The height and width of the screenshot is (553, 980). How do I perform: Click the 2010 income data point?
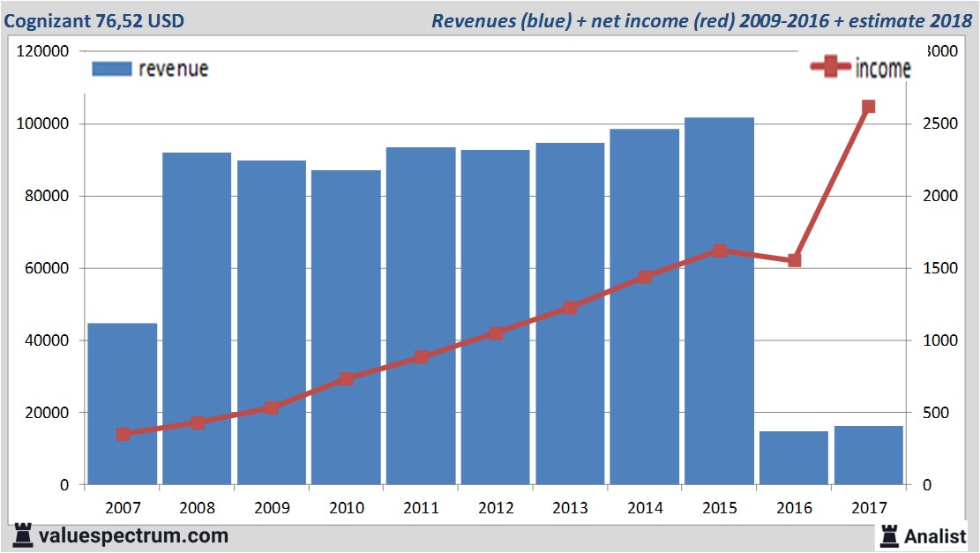pos(347,378)
